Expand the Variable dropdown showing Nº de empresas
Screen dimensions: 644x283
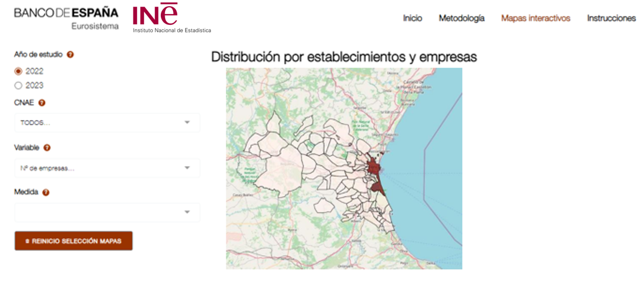tap(107, 168)
